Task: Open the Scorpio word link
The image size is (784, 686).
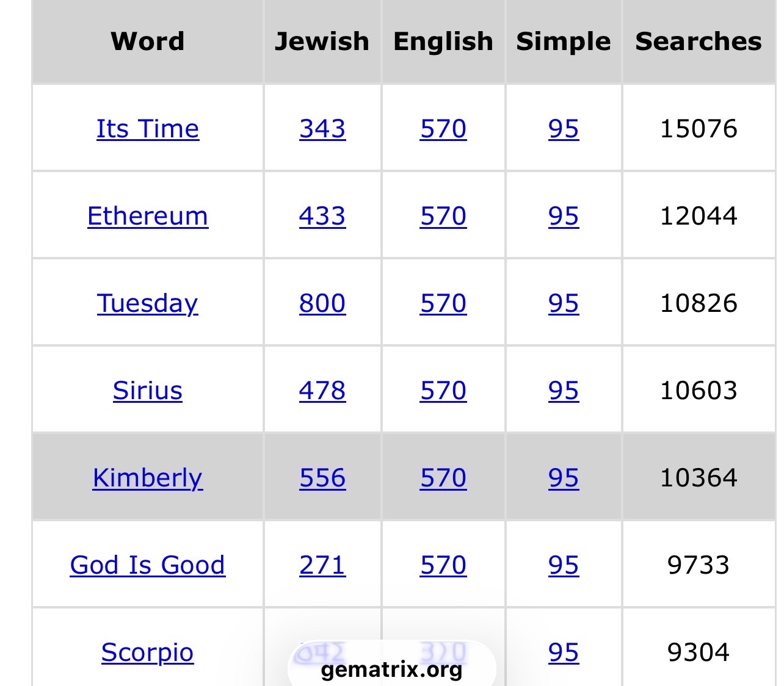Action: pyautogui.click(x=148, y=652)
